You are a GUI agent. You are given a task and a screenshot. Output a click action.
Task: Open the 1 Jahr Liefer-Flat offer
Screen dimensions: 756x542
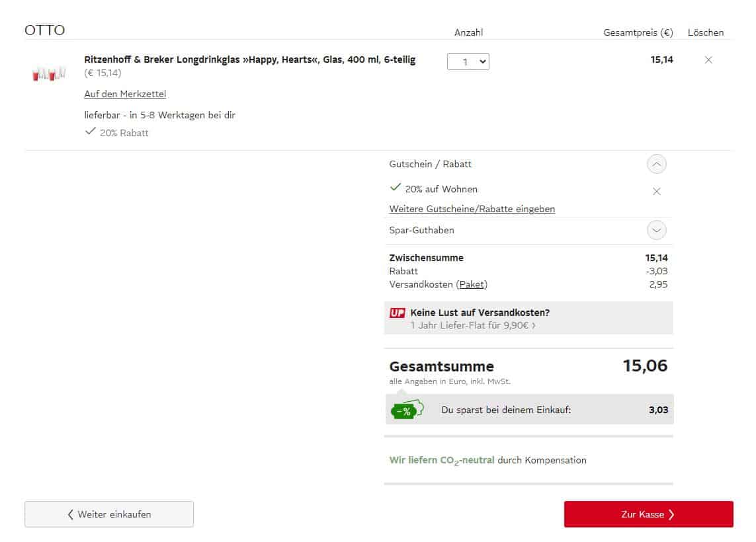pyautogui.click(x=472, y=325)
